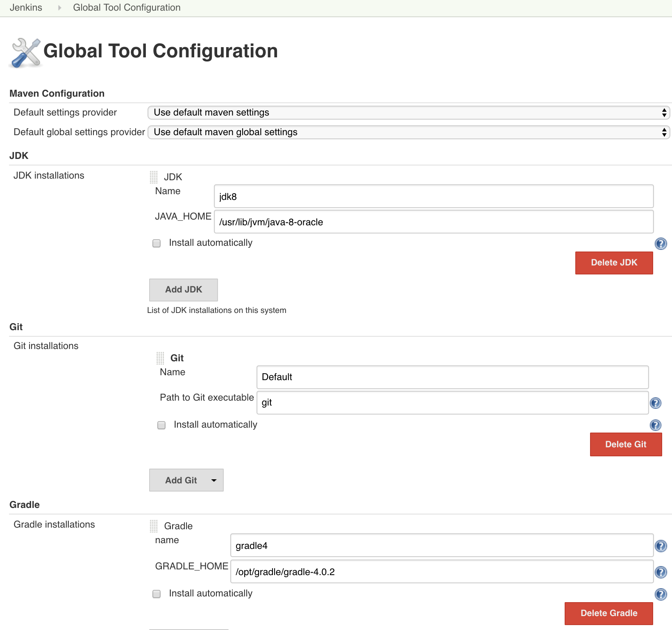Go to Jenkins breadcrumb home
The width and height of the screenshot is (672, 630).
click(26, 7)
